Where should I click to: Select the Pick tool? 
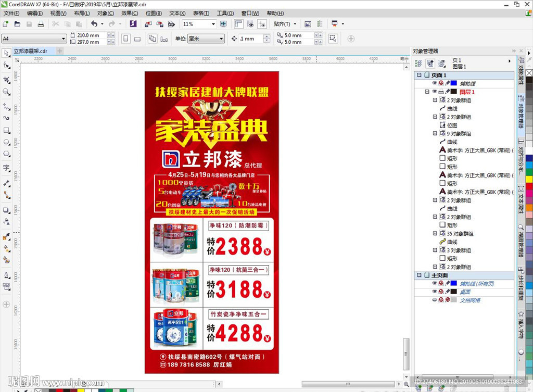point(6,53)
